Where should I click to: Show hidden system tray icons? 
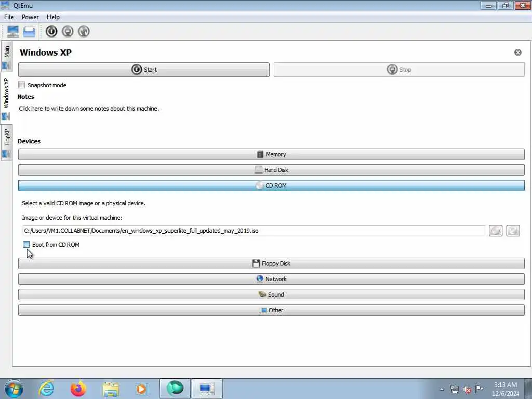(x=442, y=390)
